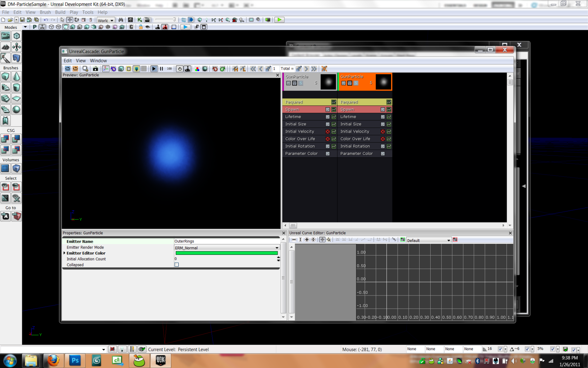Screen dimensions: 588x368
Task: Open Photoshop from the taskbar
Action: point(75,361)
